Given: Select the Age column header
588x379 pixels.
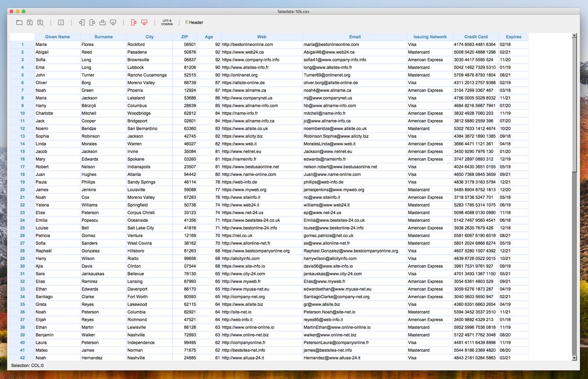Looking at the screenshot, I should pyautogui.click(x=209, y=37).
